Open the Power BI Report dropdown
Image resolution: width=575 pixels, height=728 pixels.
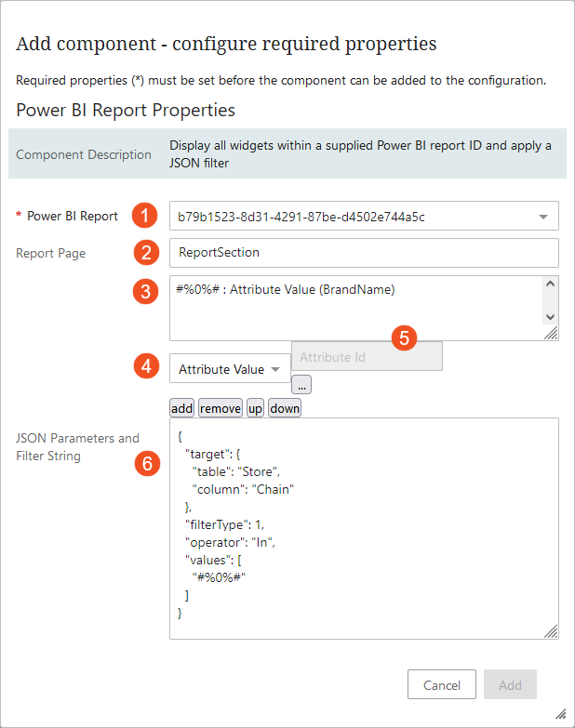pos(363,216)
